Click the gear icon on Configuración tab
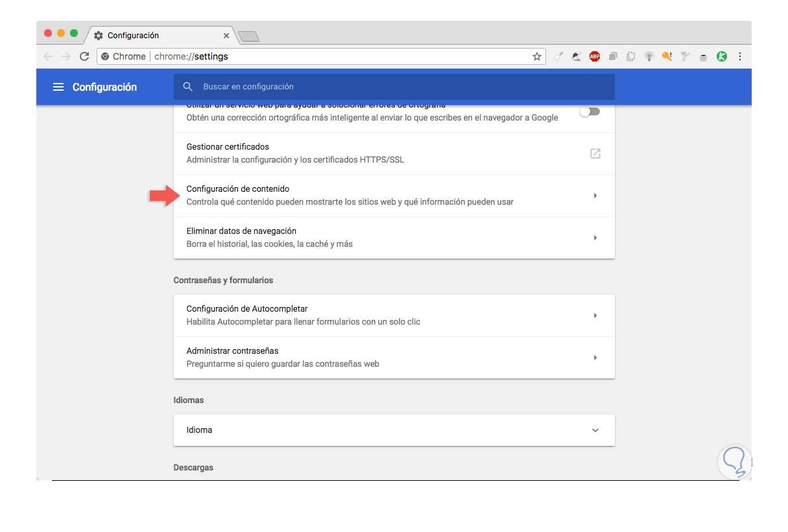The width and height of the screenshot is (788, 532). 99,36
